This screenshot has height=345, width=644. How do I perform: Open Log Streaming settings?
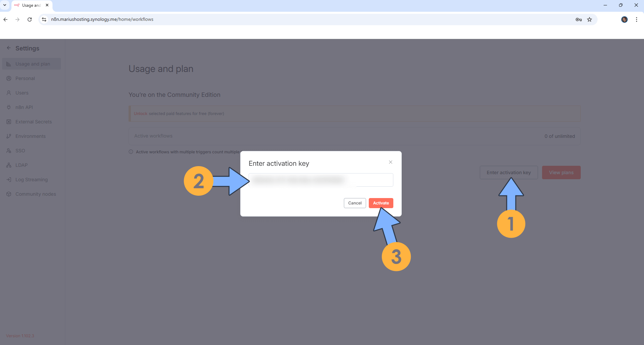click(x=32, y=180)
